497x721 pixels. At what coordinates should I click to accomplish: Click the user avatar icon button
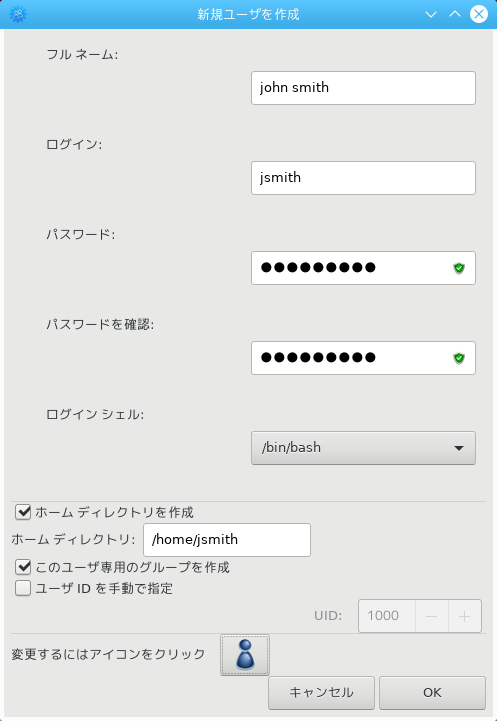[x=245, y=655]
